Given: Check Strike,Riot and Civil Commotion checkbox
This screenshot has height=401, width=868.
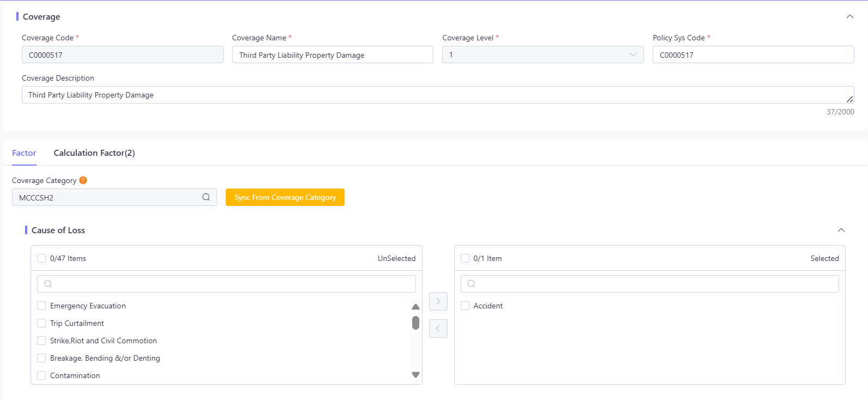Looking at the screenshot, I should (x=41, y=341).
